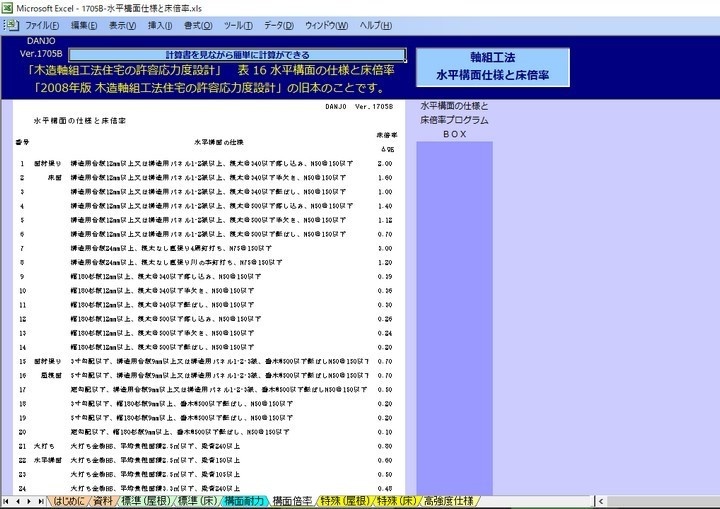Select the row 7 specification text with N75@150以下

point(171,249)
